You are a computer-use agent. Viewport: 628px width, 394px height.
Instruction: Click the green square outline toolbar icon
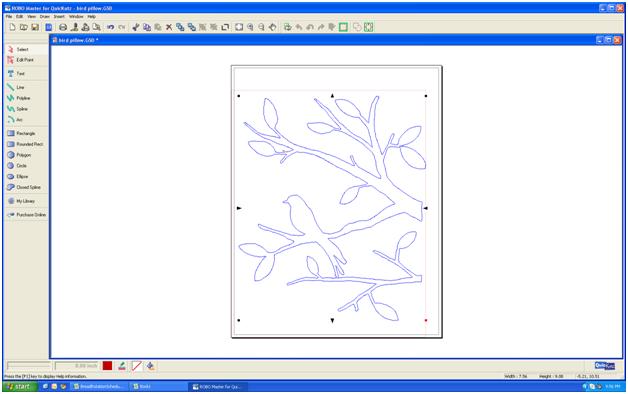pos(343,27)
